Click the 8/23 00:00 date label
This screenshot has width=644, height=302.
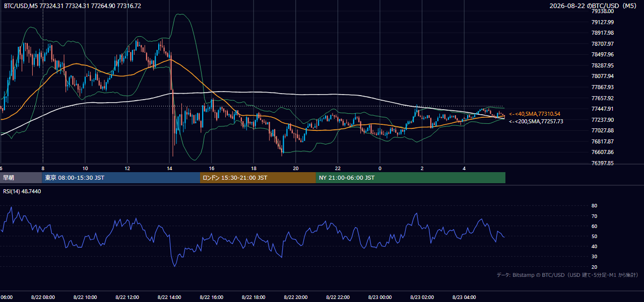[x=380, y=297]
